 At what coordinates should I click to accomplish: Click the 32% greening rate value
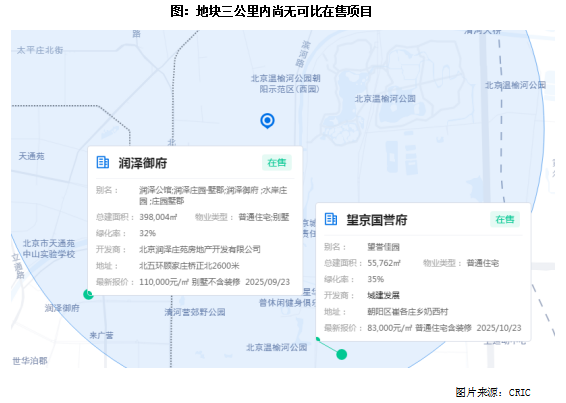148,233
